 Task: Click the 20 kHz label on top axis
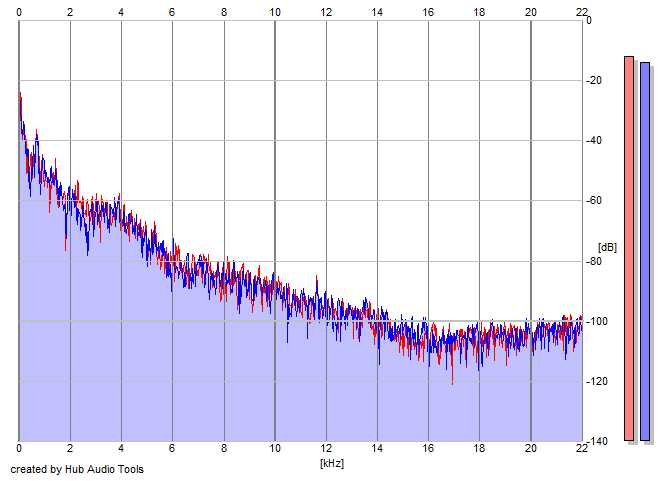click(x=531, y=12)
